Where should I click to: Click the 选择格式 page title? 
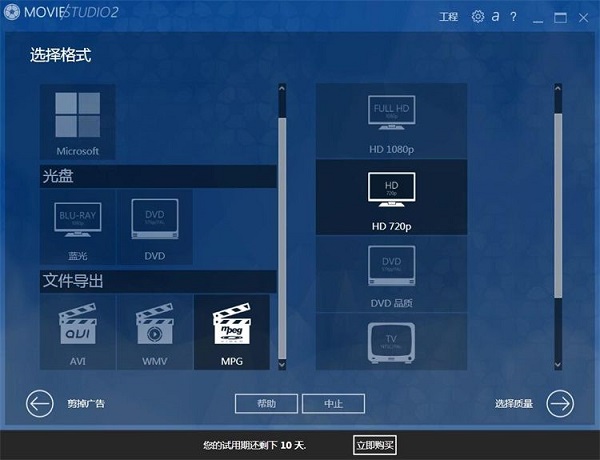click(x=60, y=55)
